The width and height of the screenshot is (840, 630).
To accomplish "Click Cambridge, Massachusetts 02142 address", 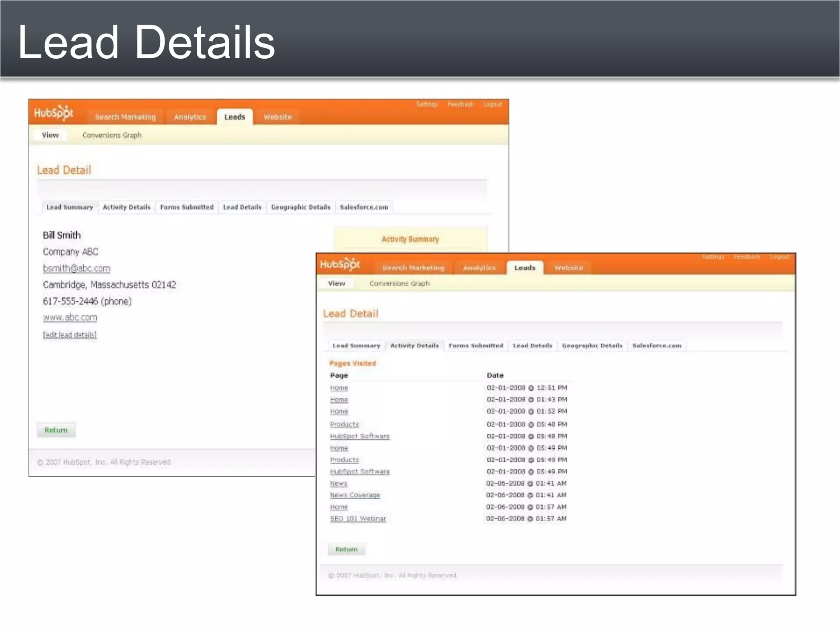I will coord(110,285).
